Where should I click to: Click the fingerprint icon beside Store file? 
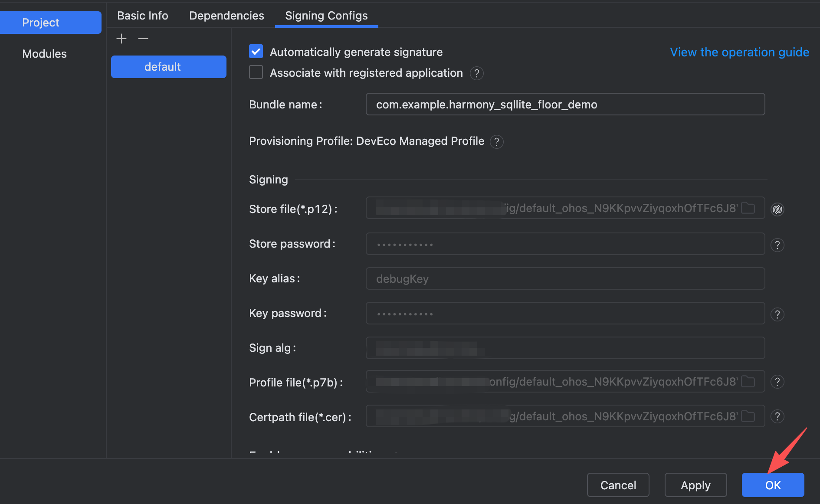[x=777, y=209]
